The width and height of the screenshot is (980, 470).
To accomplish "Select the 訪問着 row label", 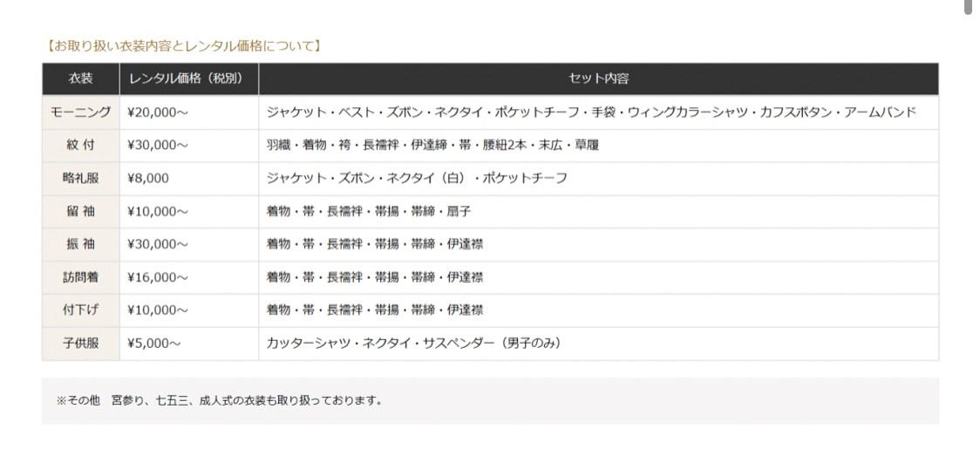I will pos(80,277).
